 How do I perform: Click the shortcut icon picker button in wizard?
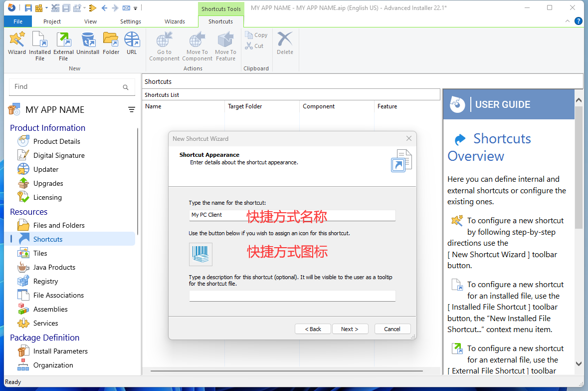coord(200,254)
